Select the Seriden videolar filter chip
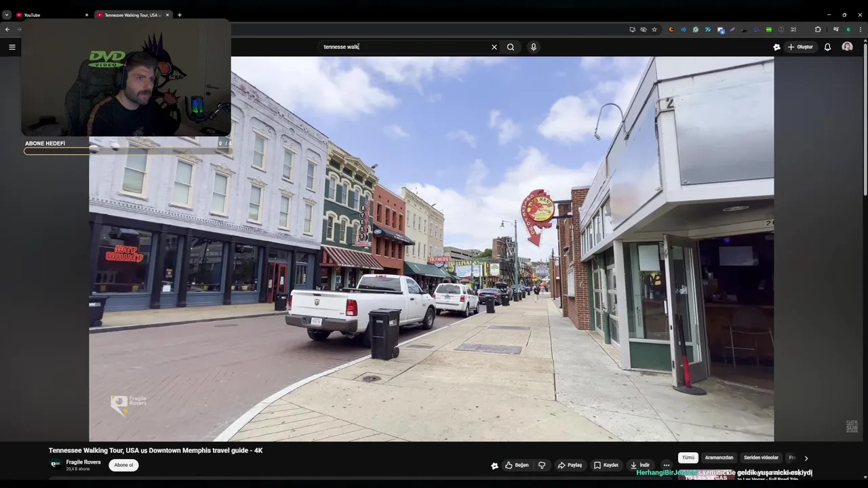This screenshot has height=488, width=868. [x=761, y=457]
